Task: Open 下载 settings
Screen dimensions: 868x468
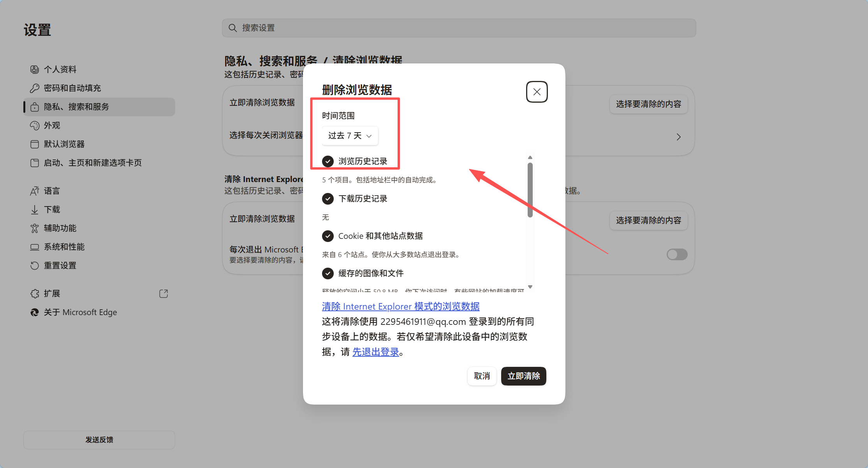Action: coord(99,209)
